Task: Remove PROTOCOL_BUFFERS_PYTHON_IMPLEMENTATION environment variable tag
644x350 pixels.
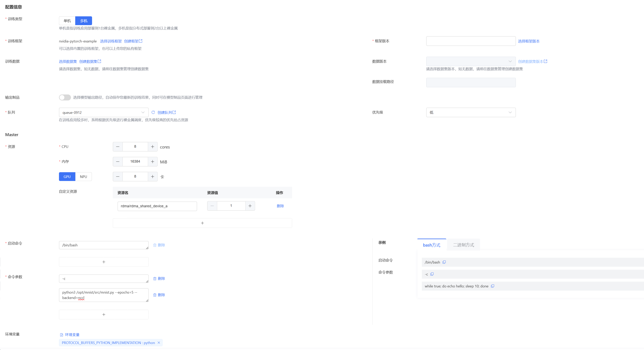Action: pos(159,343)
